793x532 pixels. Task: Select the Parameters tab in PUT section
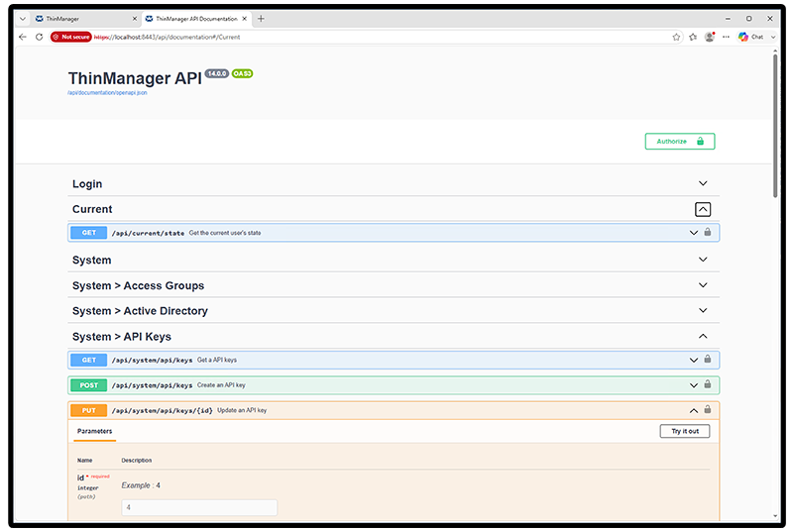point(94,431)
